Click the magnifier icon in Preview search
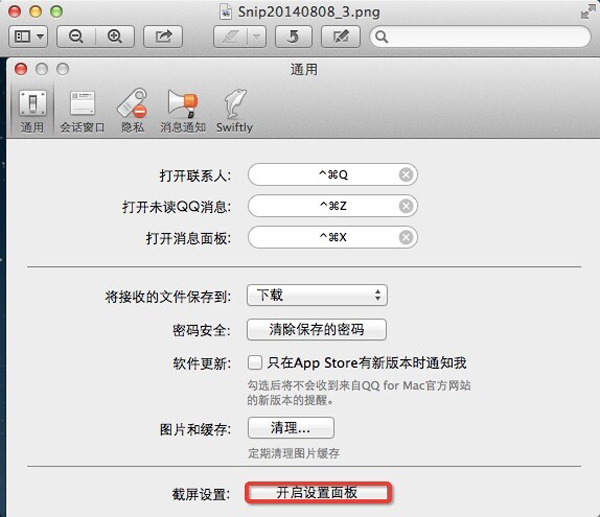This screenshot has width=600, height=517. [382, 37]
